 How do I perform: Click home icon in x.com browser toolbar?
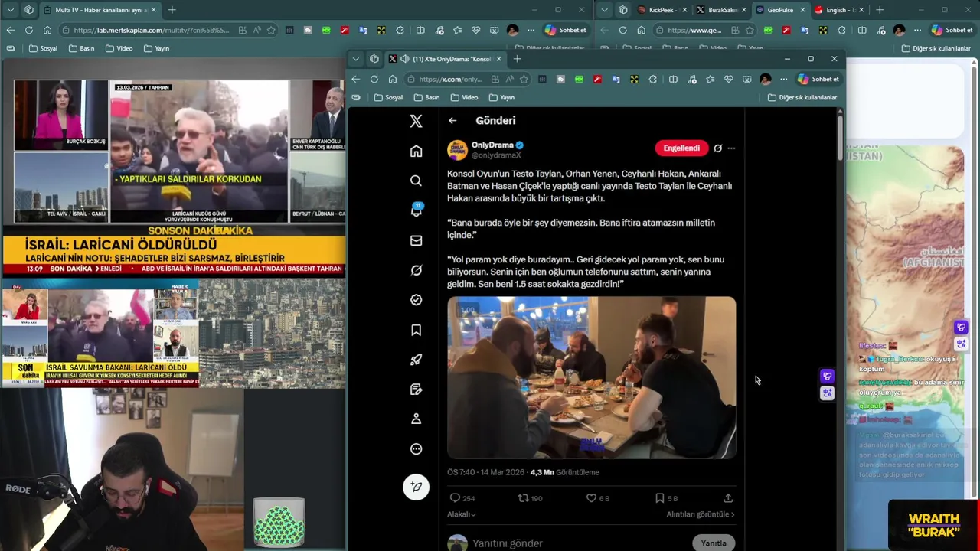[x=393, y=80]
